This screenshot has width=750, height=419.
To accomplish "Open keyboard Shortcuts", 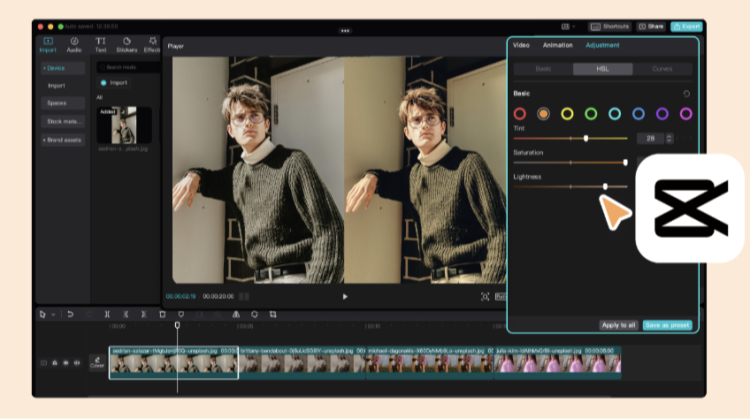I will click(609, 26).
